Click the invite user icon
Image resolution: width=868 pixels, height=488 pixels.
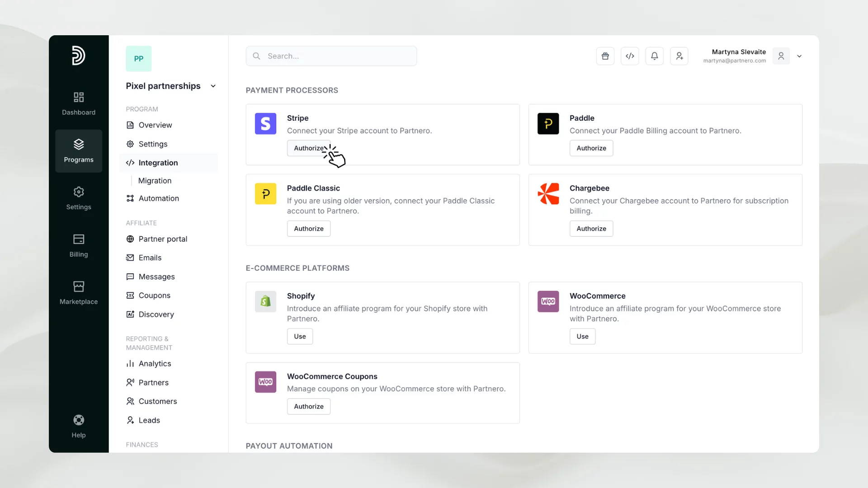(679, 56)
